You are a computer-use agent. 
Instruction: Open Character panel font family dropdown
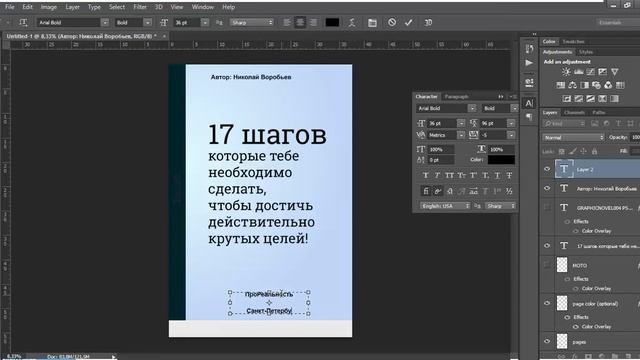click(x=472, y=108)
